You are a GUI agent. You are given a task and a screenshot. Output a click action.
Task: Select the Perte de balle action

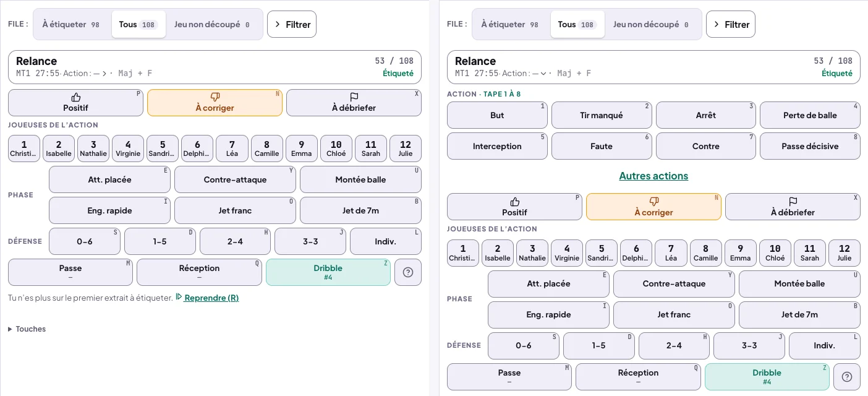tap(810, 115)
